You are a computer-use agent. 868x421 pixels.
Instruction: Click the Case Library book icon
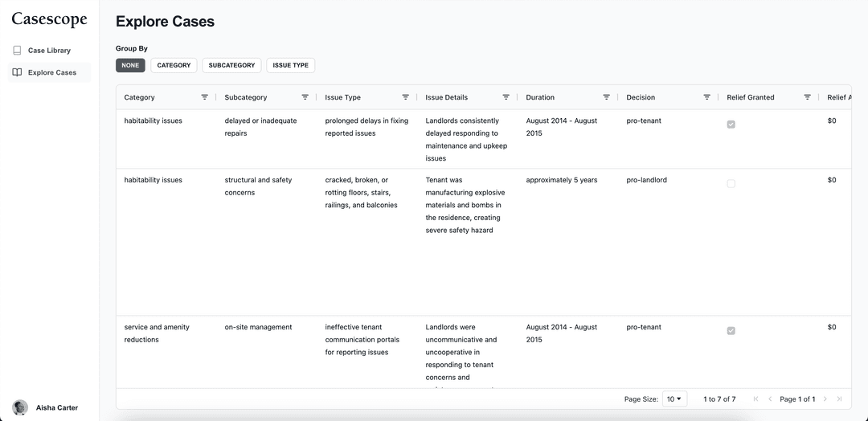click(x=17, y=51)
